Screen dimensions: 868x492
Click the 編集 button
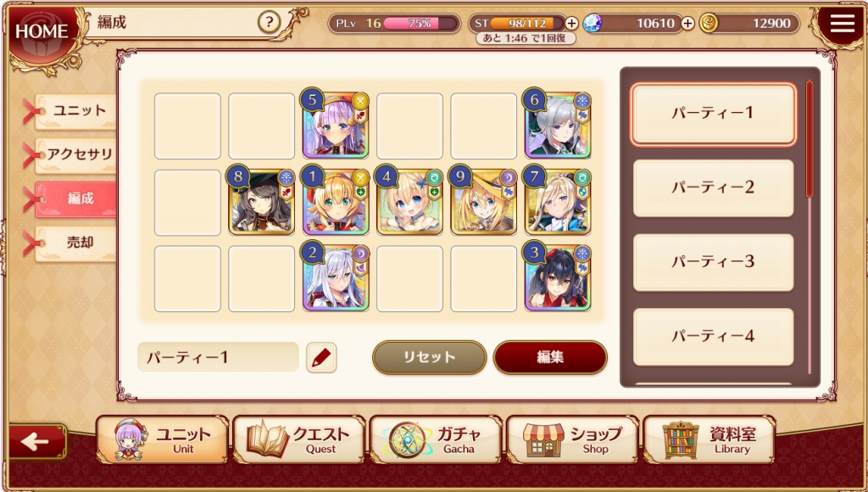pyautogui.click(x=550, y=357)
